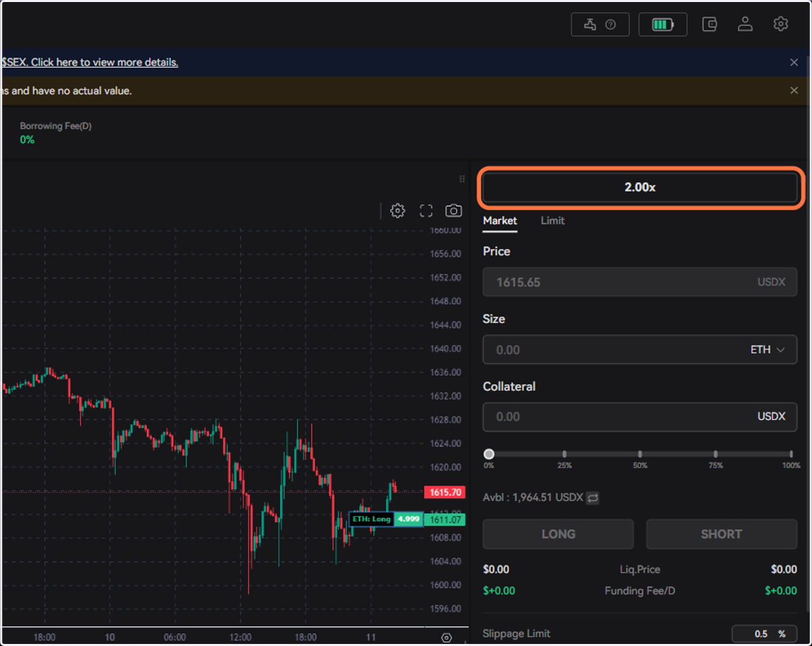
Task: Dismiss the no actual value warning banner
Action: pyautogui.click(x=794, y=91)
